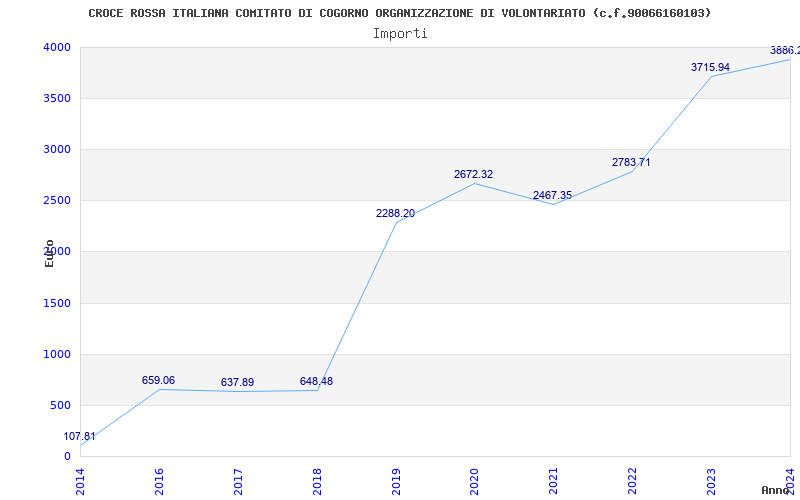Select the 2783.71 value label

(631, 162)
